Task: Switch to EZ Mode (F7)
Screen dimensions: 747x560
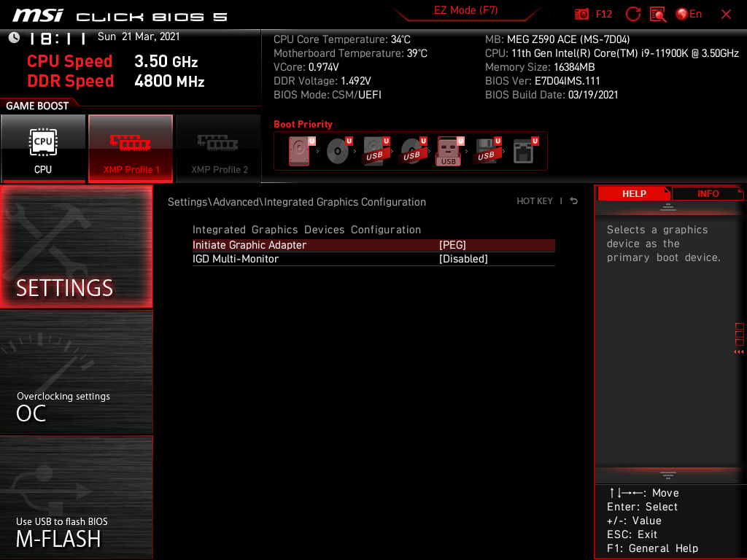Action: (465, 10)
